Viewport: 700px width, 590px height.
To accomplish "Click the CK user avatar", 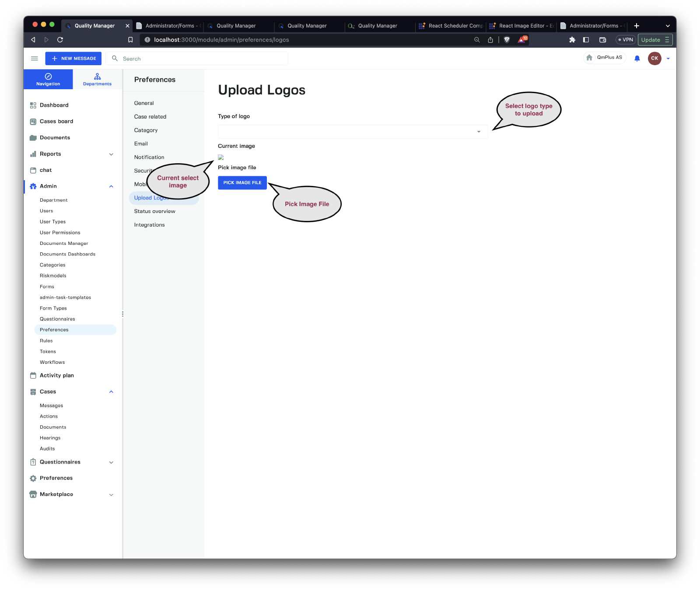I will 654,58.
